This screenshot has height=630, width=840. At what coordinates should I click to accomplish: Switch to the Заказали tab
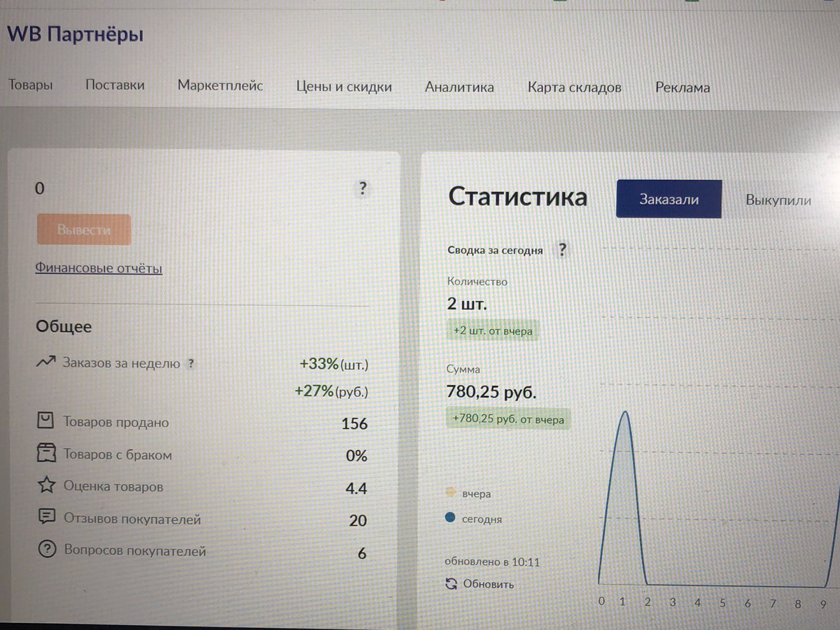point(669,199)
